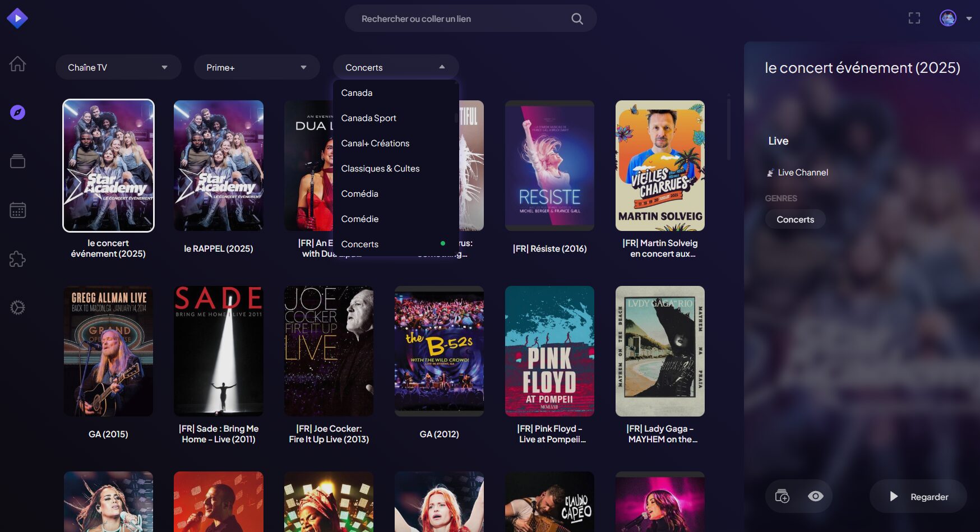Choose Canada from the genre list

pos(396,92)
